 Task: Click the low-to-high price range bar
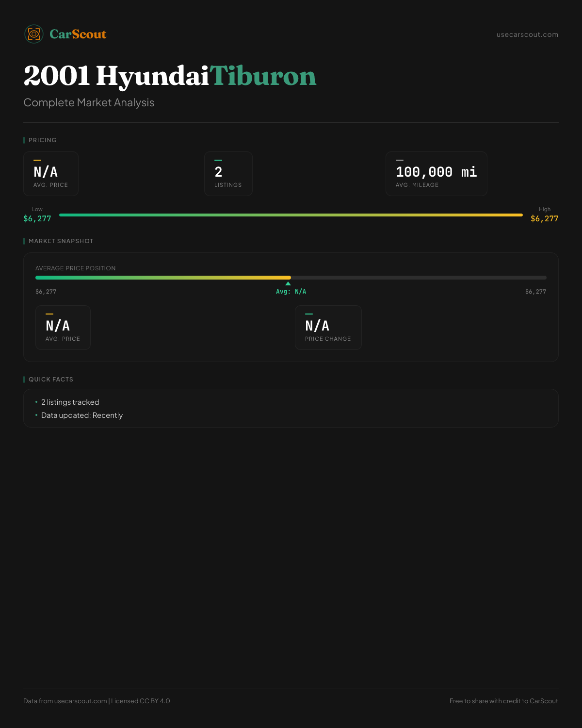(291, 215)
